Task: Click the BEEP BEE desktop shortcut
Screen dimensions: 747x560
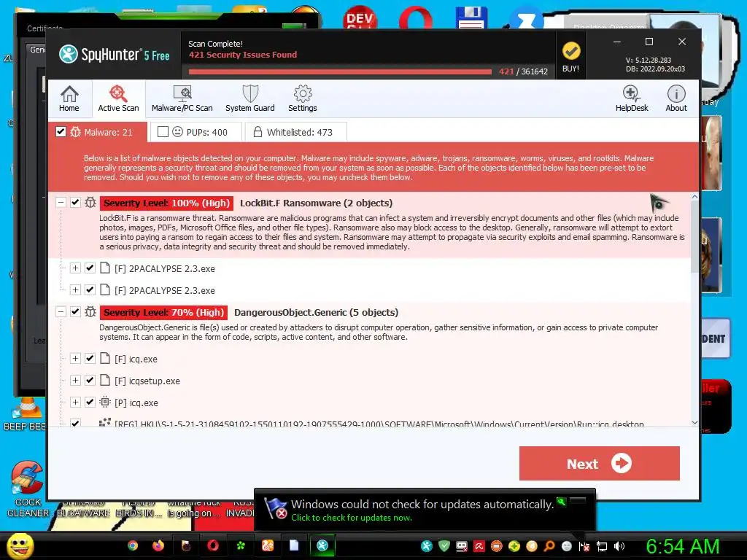Action: point(25,414)
